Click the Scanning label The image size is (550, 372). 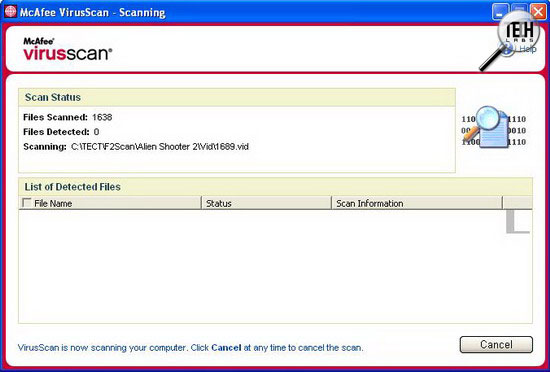[x=45, y=147]
